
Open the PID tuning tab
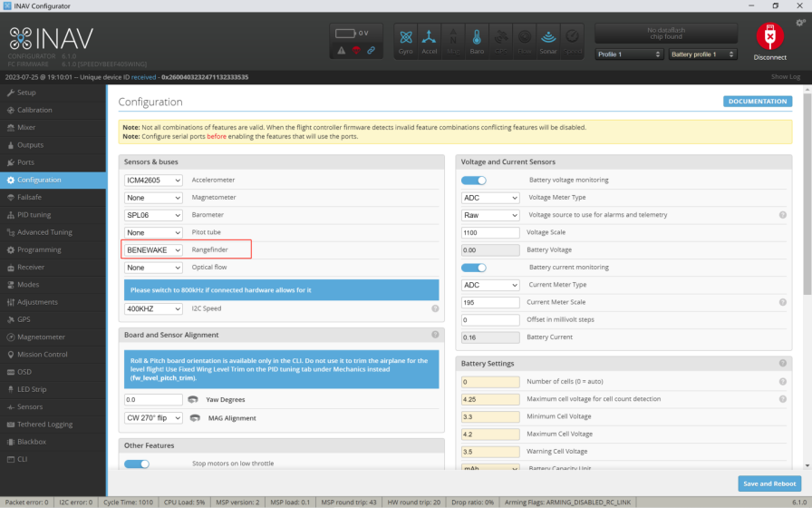(x=53, y=215)
